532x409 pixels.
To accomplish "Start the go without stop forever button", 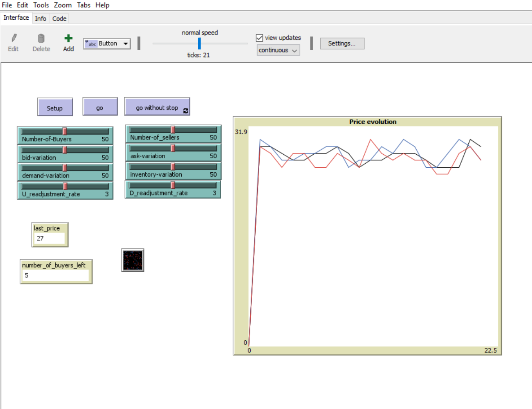I will pyautogui.click(x=157, y=108).
